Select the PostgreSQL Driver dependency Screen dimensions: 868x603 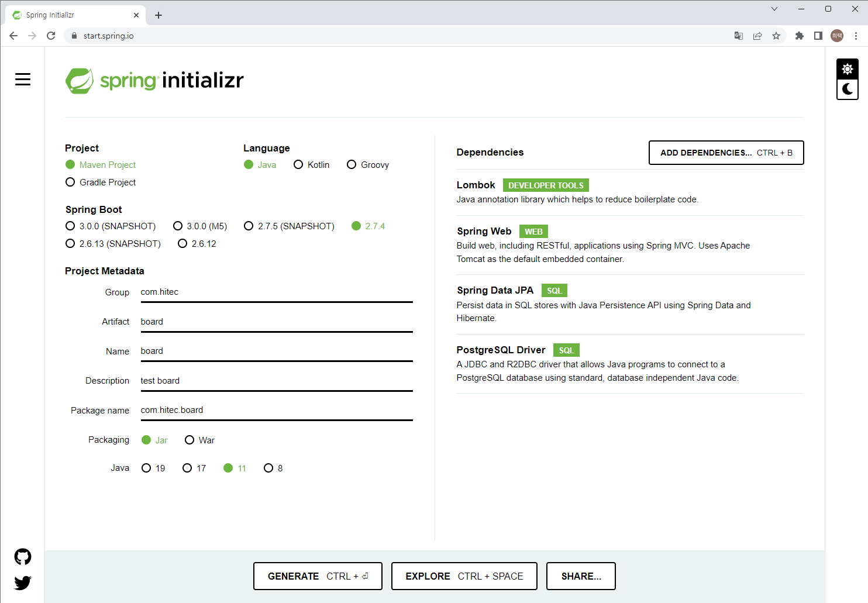point(630,364)
